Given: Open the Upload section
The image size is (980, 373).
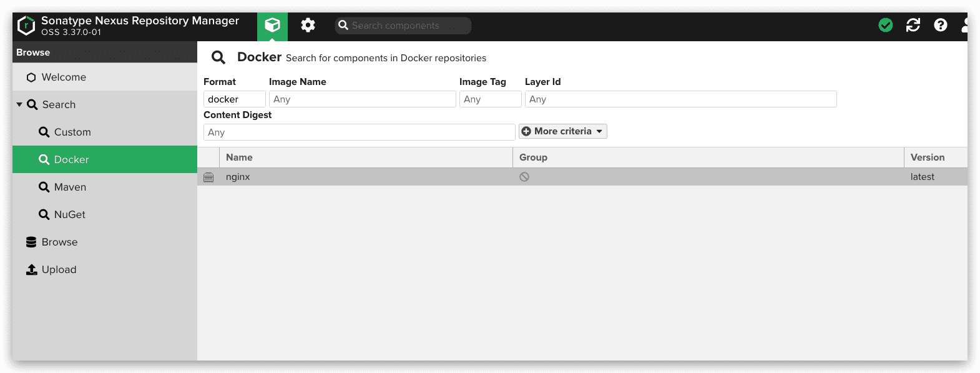Looking at the screenshot, I should [59, 270].
